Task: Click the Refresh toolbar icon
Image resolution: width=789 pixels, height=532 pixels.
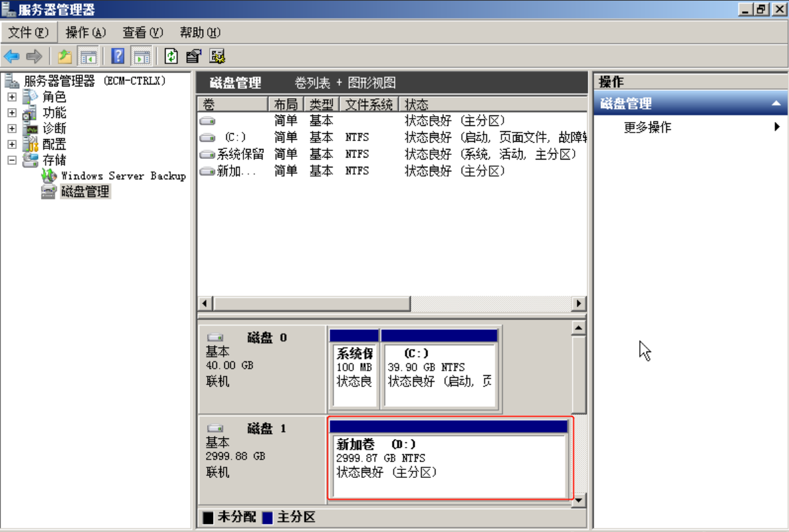Action: 171,56
